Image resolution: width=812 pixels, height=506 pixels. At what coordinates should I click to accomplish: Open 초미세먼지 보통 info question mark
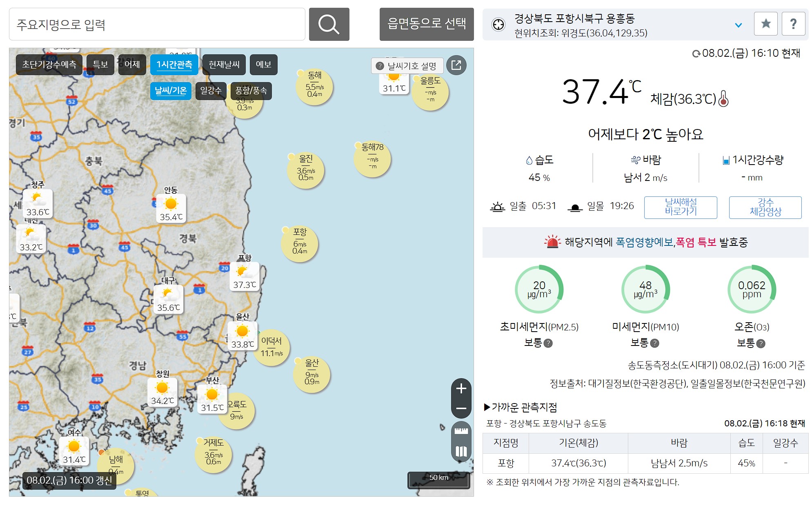point(548,343)
